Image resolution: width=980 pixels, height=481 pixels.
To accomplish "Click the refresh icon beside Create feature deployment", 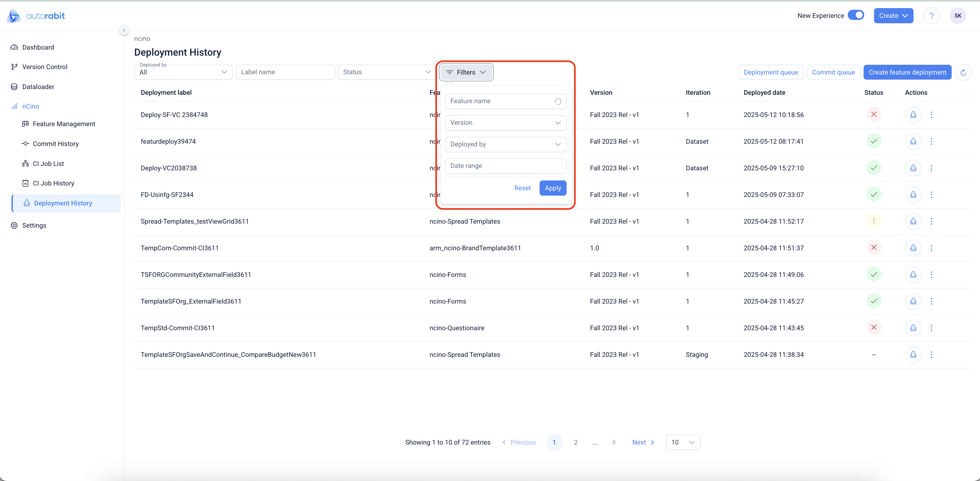I will point(963,72).
